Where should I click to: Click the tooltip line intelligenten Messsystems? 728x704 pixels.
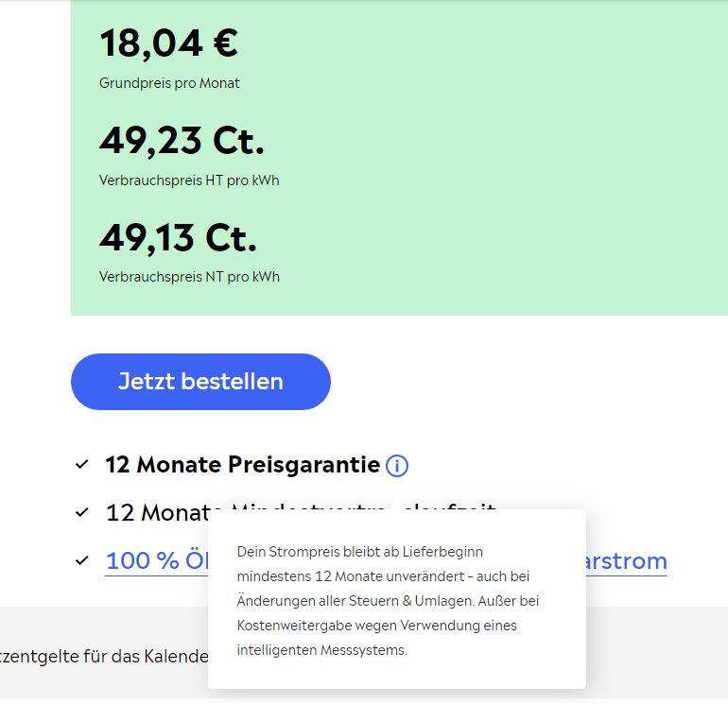tap(321, 650)
